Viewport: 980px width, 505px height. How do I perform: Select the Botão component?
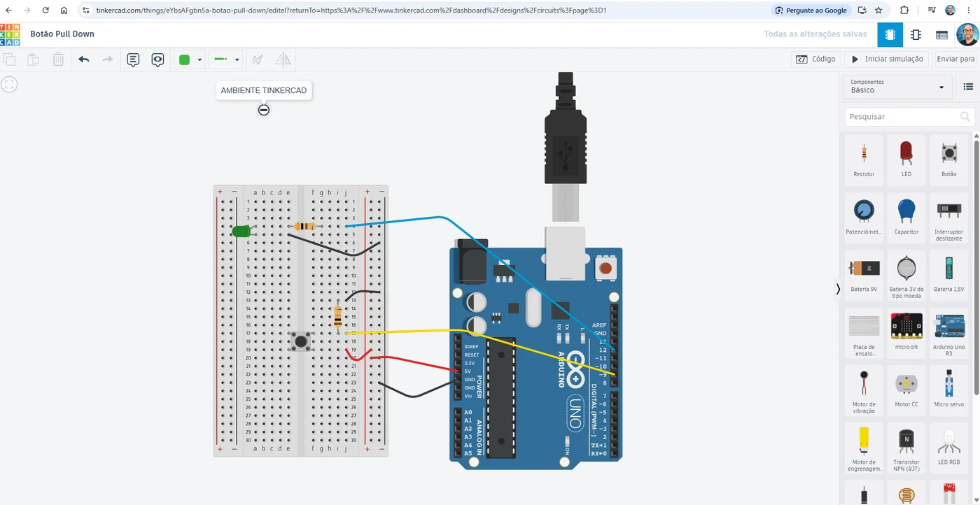coord(948,159)
